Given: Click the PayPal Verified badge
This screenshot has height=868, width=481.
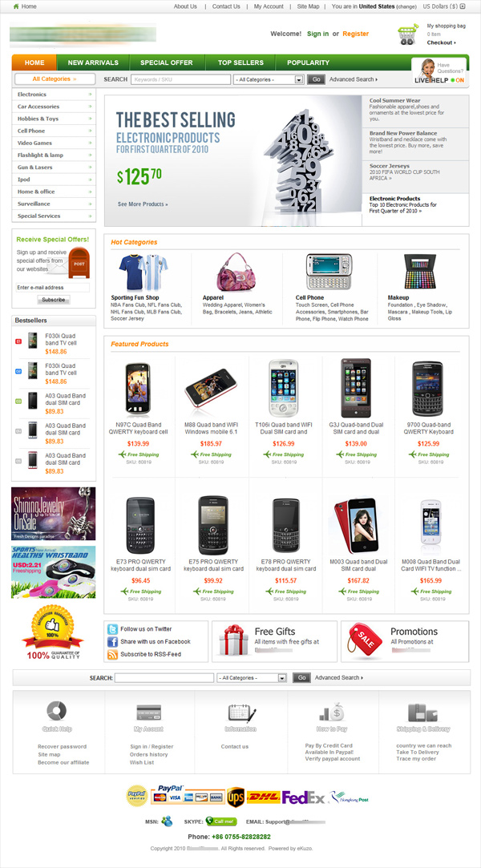Looking at the screenshot, I should click(x=137, y=796).
